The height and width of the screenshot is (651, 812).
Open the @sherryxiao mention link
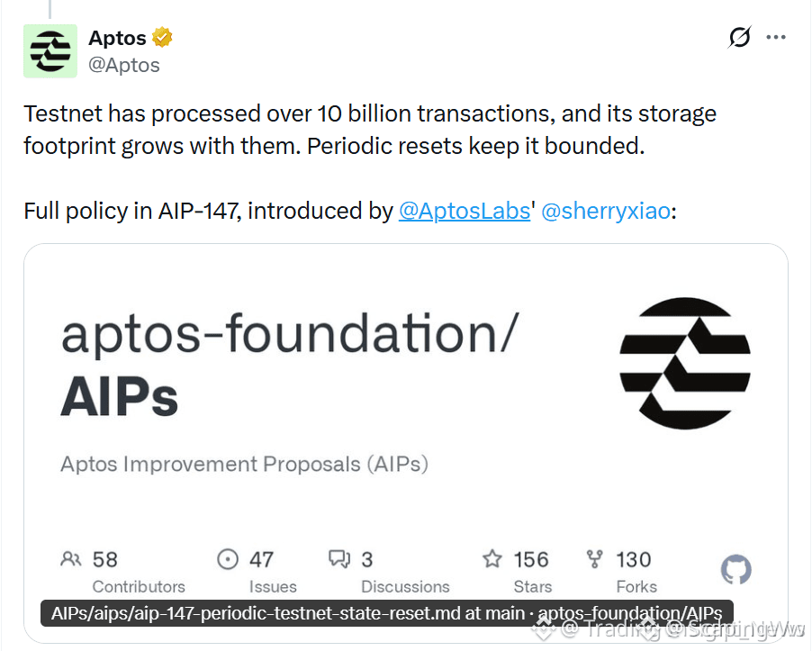pyautogui.click(x=606, y=211)
